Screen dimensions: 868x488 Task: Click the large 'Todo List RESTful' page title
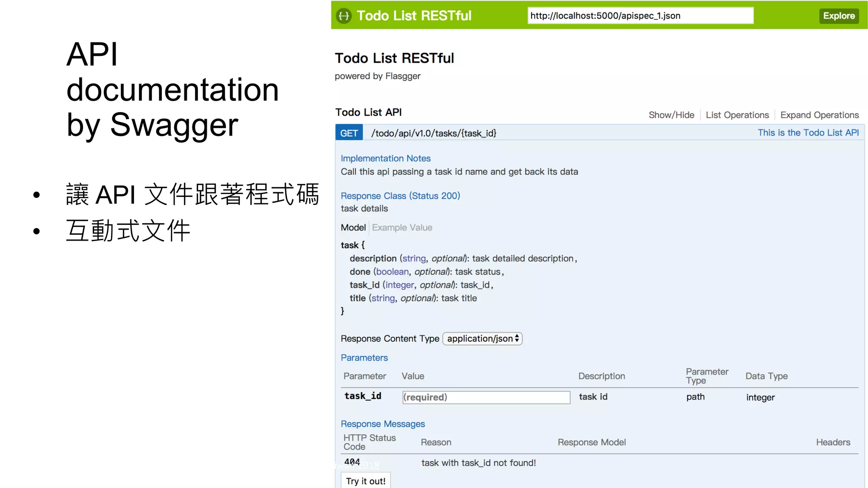pos(394,58)
